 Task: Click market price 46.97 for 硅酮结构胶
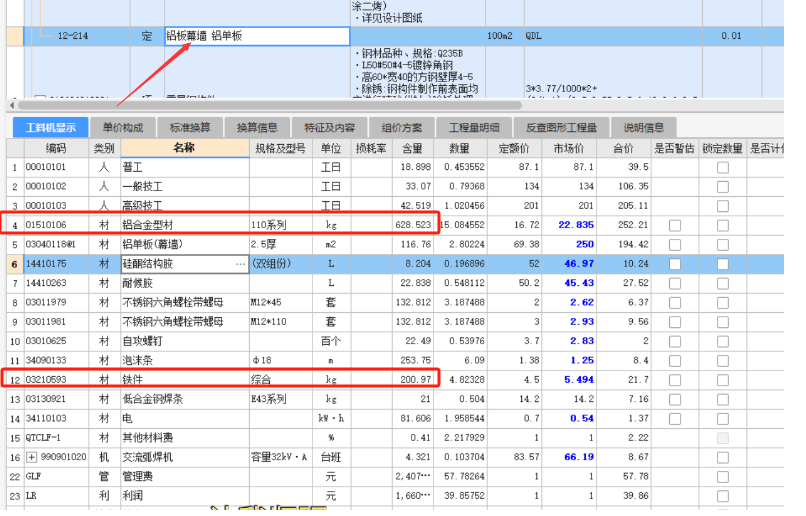(x=569, y=264)
